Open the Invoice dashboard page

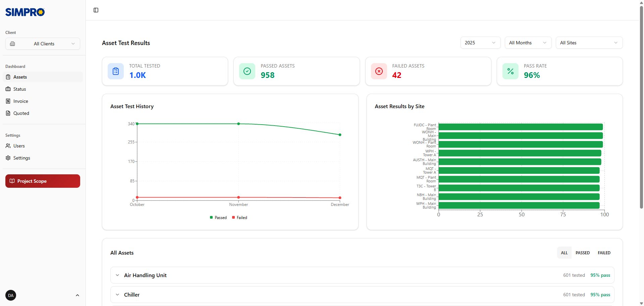(x=20, y=101)
